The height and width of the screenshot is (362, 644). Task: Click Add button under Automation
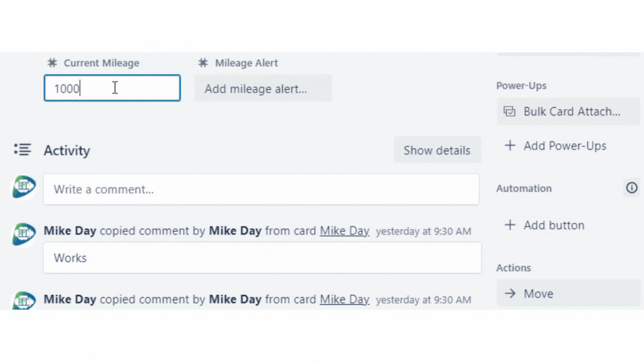pyautogui.click(x=554, y=225)
